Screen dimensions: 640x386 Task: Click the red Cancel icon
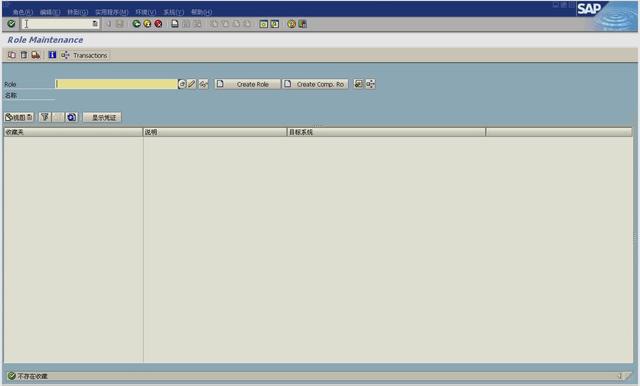[158, 24]
